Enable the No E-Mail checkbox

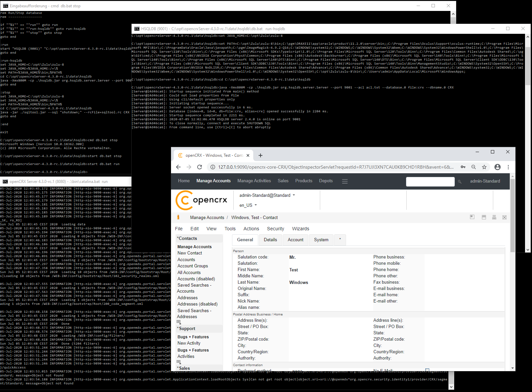point(427,370)
